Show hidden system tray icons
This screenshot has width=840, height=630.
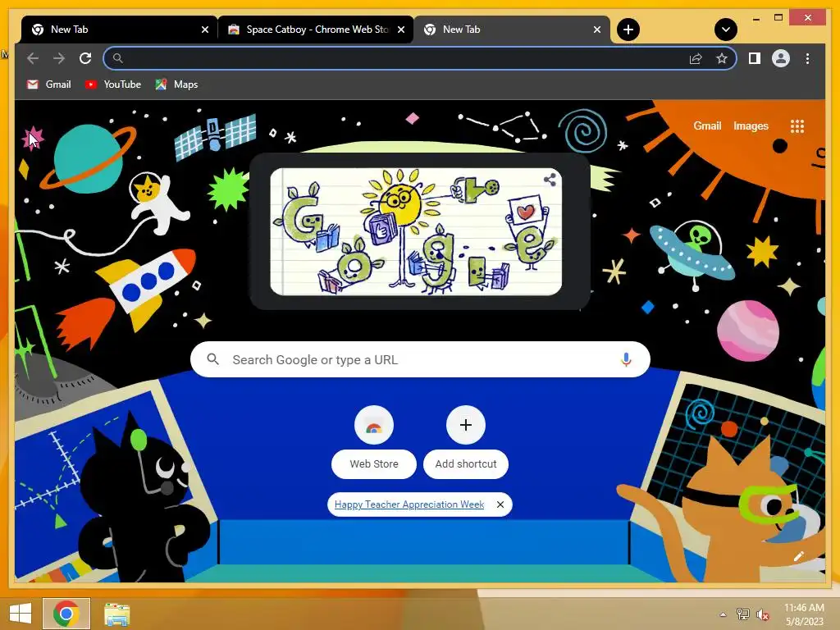(x=723, y=614)
